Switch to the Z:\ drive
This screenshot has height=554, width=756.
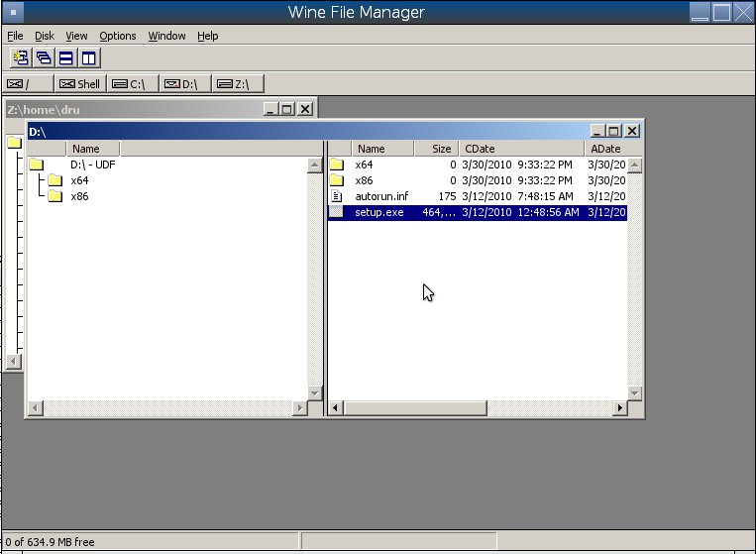click(238, 84)
